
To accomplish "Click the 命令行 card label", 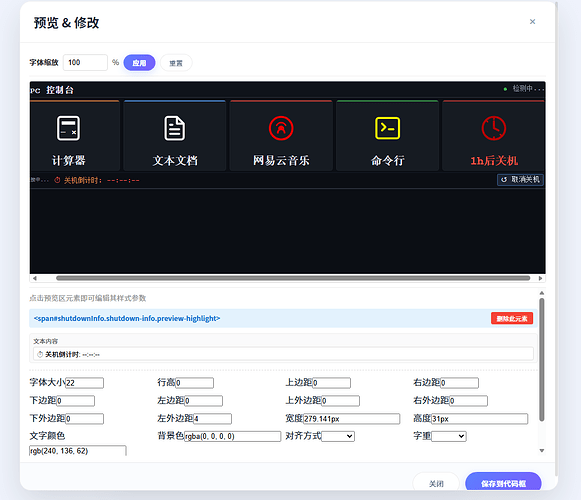I will pos(387,160).
